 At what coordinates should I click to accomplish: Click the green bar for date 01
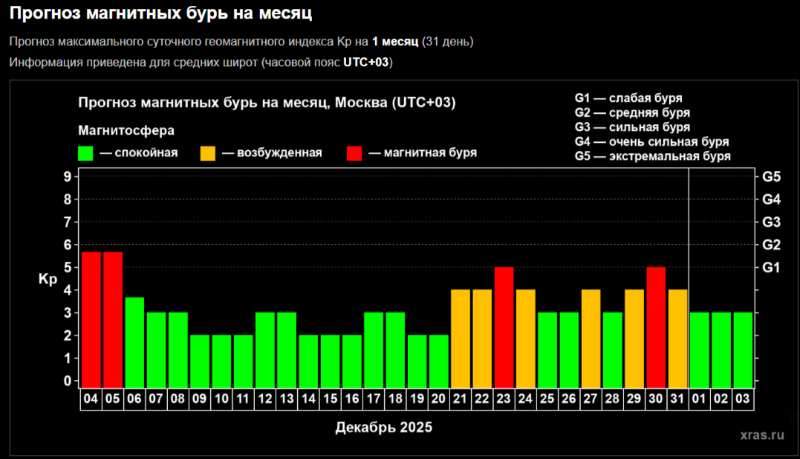point(699,350)
